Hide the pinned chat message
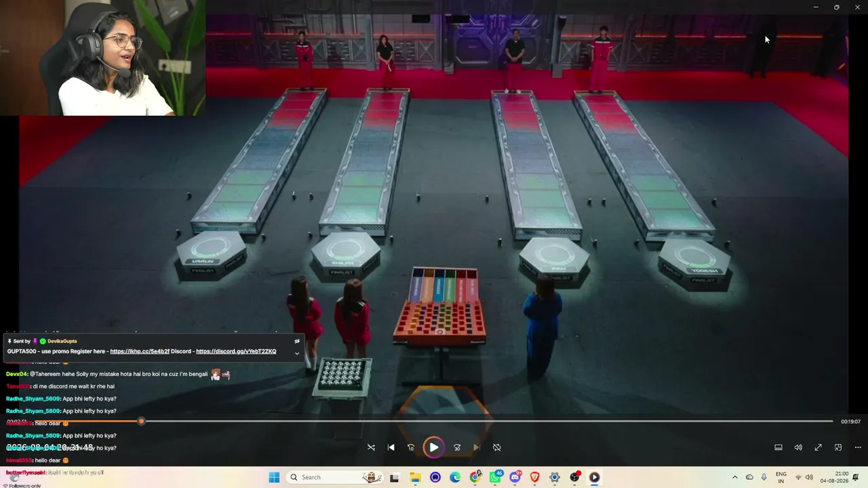This screenshot has height=488, width=868. pyautogui.click(x=296, y=341)
